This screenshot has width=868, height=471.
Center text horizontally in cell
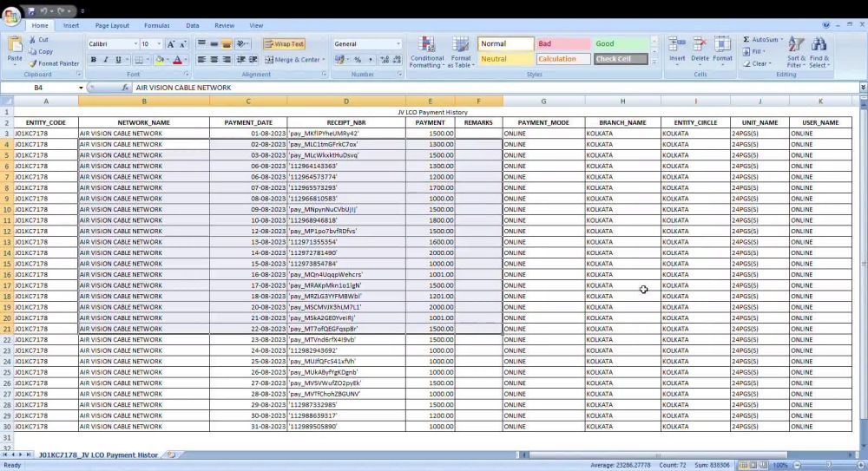point(214,59)
